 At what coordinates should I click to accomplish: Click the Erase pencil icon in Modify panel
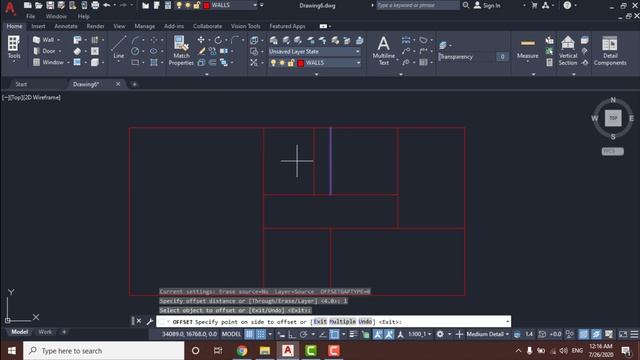coord(201,51)
